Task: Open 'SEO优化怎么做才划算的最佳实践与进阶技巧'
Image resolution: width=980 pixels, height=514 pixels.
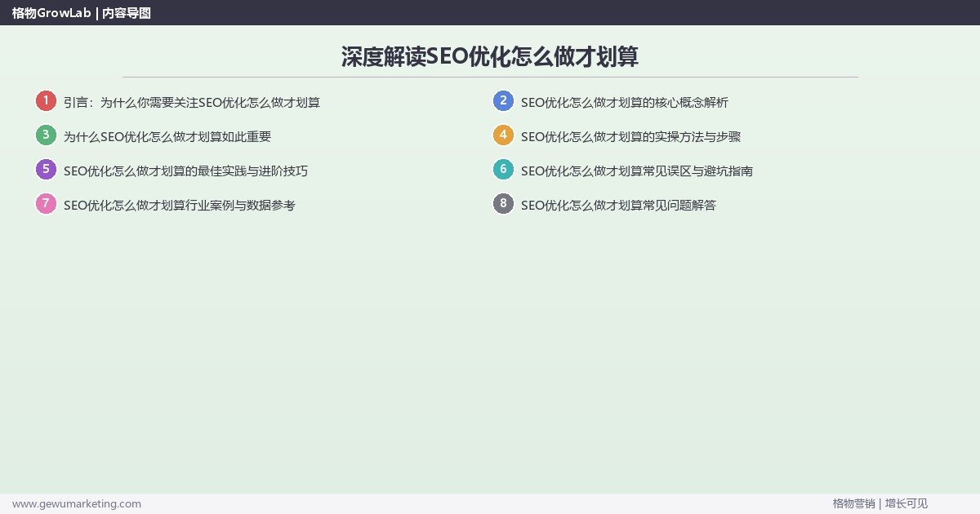Action: click(185, 171)
